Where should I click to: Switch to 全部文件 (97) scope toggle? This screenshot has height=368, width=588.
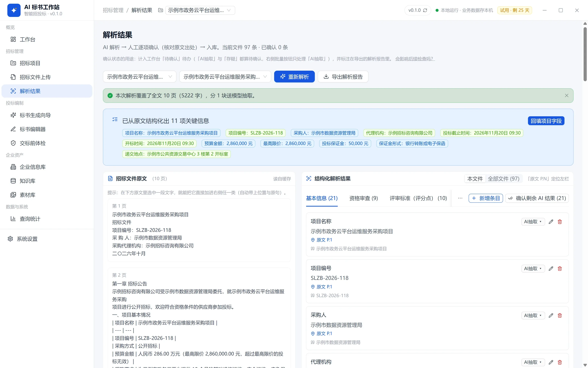point(503,179)
